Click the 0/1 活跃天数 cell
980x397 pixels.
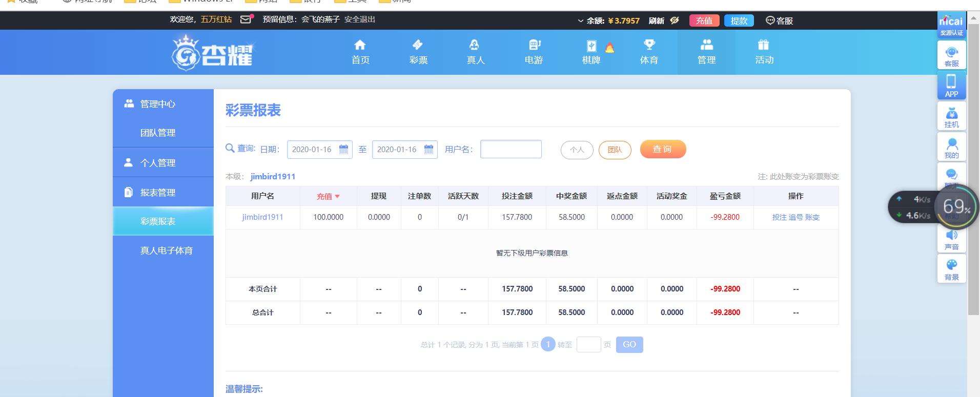point(463,217)
